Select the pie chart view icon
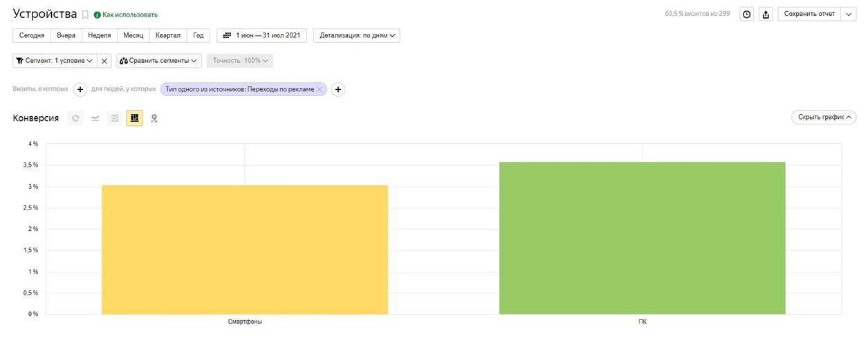868x343 pixels. (76, 118)
